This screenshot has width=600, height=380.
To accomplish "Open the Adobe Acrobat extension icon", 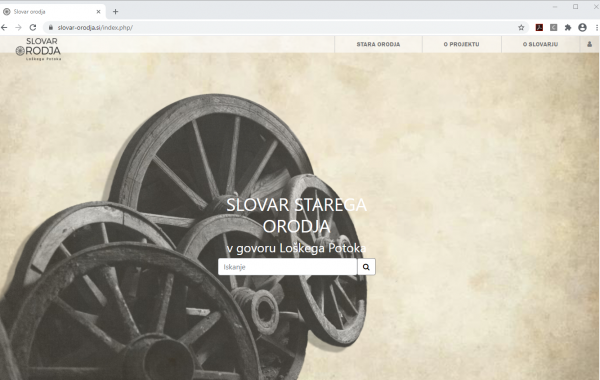I will pyautogui.click(x=539, y=28).
